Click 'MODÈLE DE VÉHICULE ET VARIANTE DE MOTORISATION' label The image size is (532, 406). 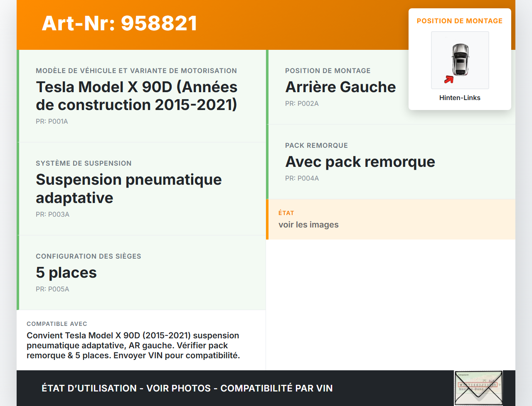[136, 71]
